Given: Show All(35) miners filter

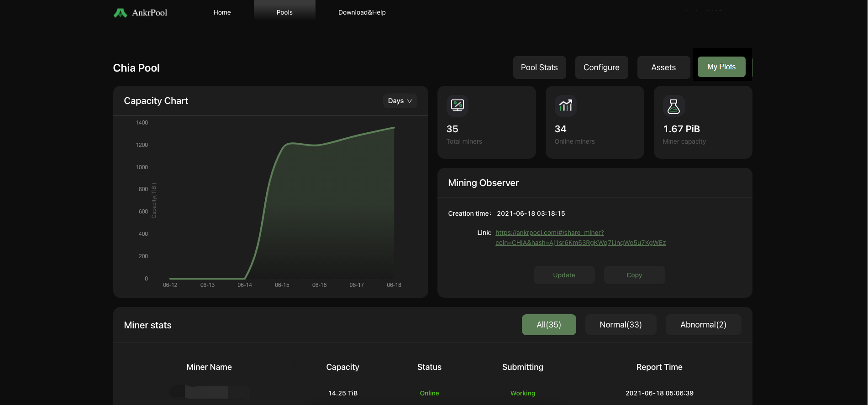Looking at the screenshot, I should pyautogui.click(x=549, y=325).
